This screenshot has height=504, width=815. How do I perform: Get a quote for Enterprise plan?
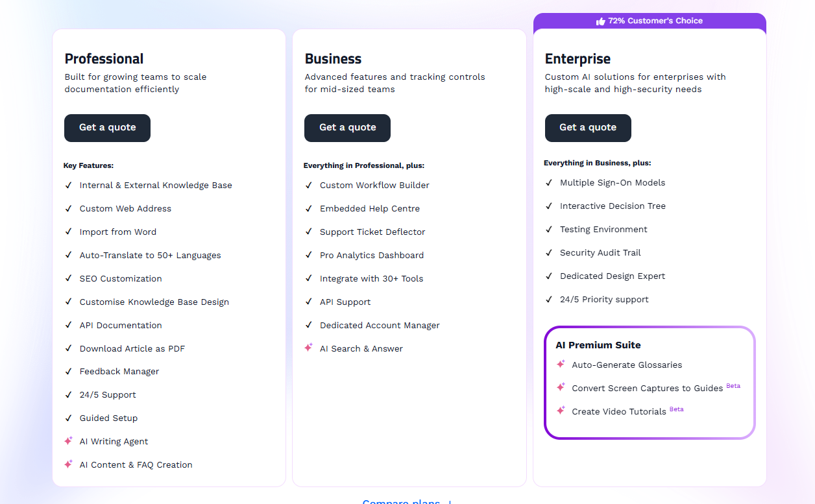588,128
